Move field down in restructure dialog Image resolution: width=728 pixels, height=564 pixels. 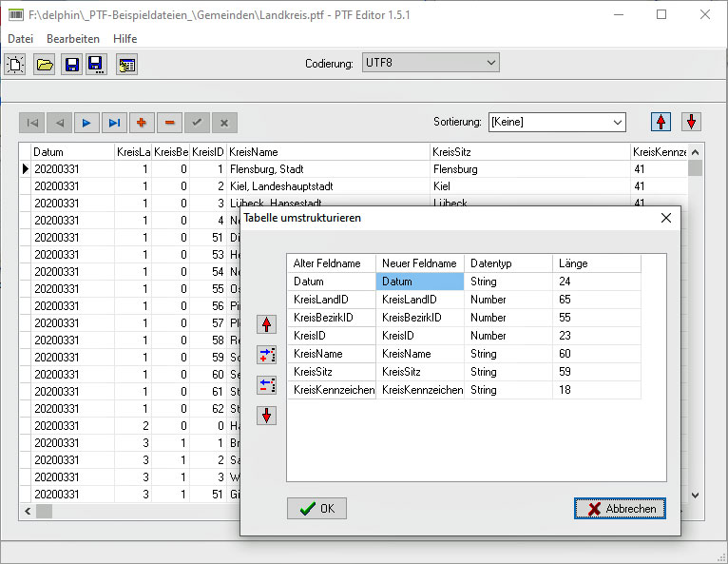pyautogui.click(x=266, y=416)
